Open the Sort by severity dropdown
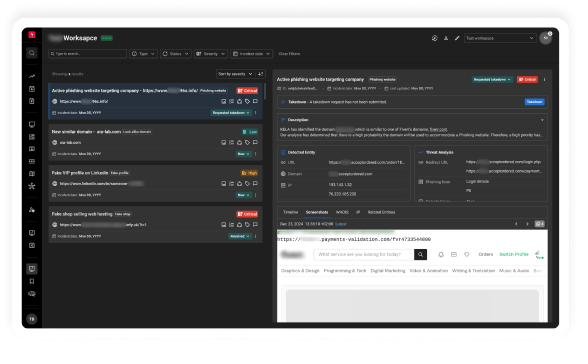The width and height of the screenshot is (588, 364). click(235, 74)
